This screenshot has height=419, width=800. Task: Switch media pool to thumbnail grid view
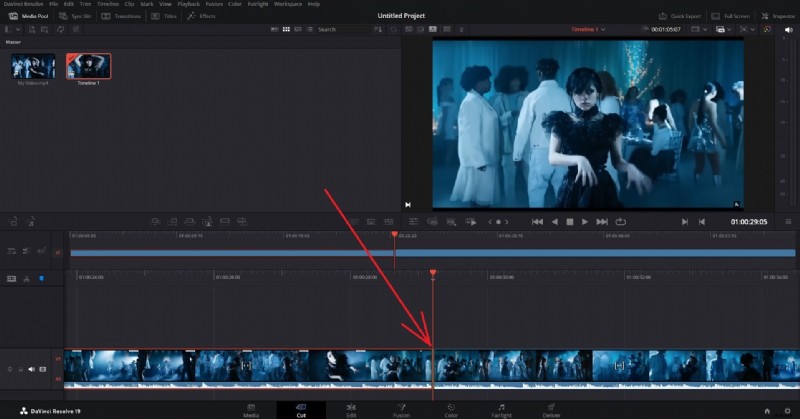pos(286,30)
